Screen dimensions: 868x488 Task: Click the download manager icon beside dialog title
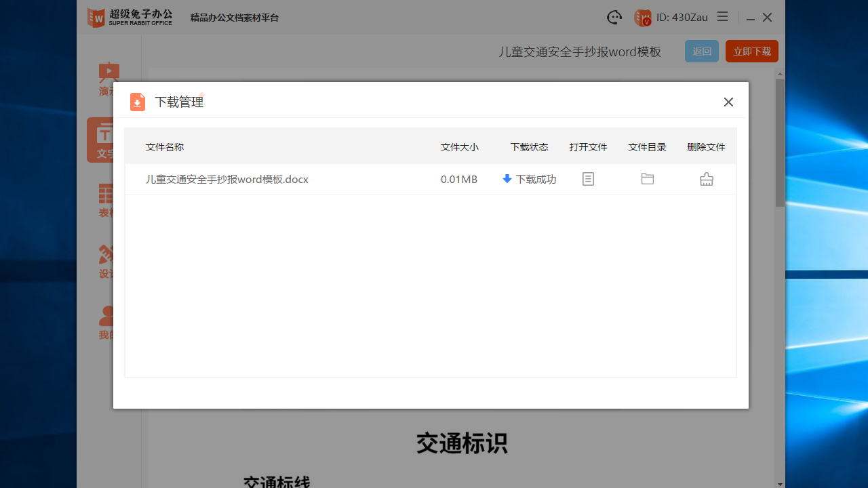(x=137, y=102)
